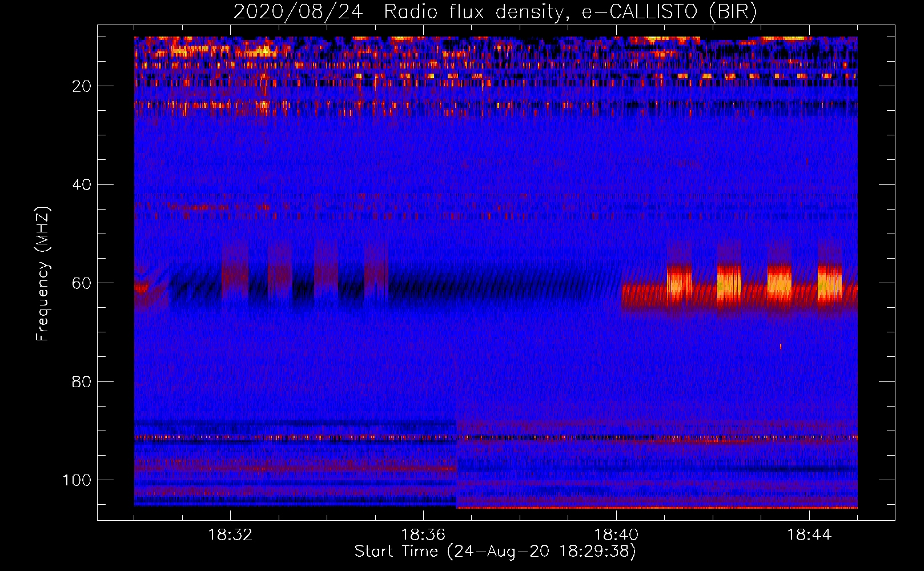Click the plot title '2020/08/24 Radio flux density'

(x=495, y=11)
